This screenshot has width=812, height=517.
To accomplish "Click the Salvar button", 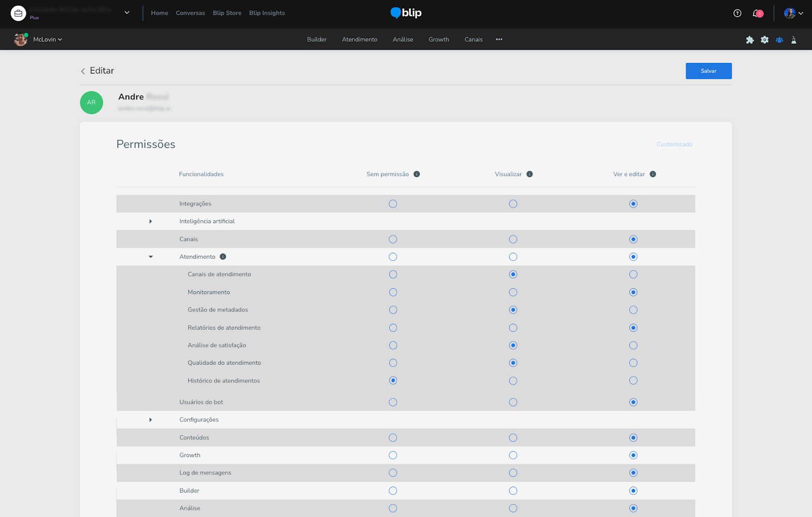I will pyautogui.click(x=708, y=71).
